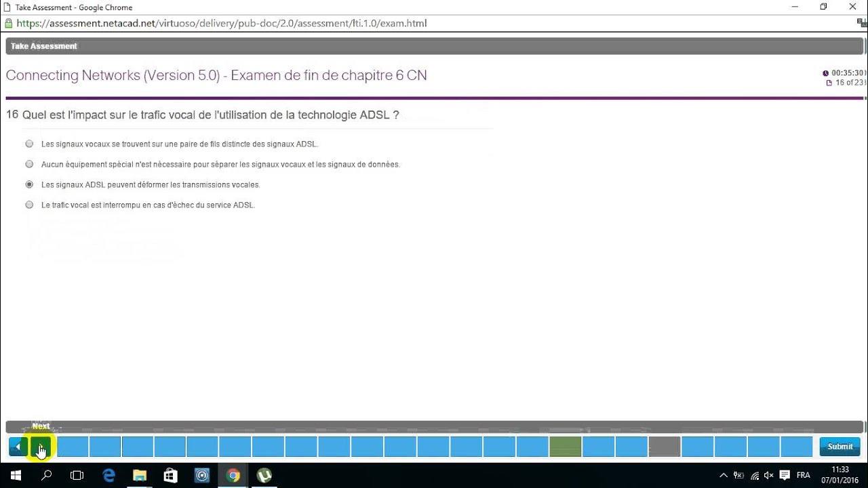
Task: Click the Chrome extension icon beside address bar
Action: [861, 23]
